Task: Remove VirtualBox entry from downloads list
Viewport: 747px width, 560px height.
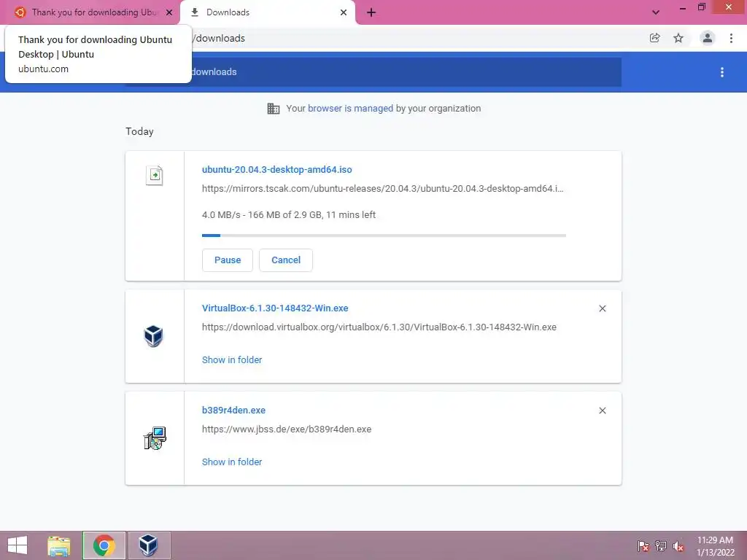Action: [x=602, y=308]
